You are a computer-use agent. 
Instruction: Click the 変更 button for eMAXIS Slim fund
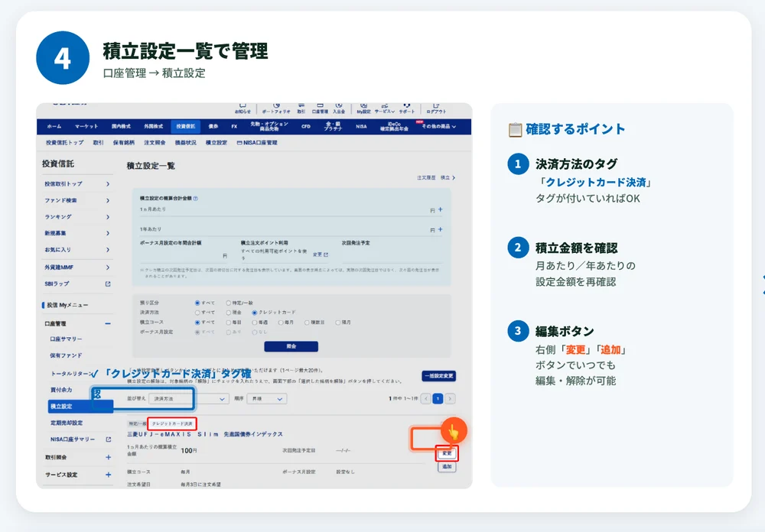(x=447, y=453)
